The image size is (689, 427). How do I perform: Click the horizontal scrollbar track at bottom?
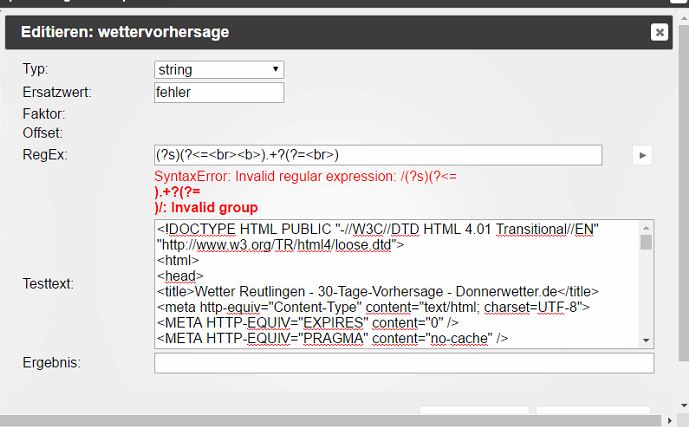(x=330, y=421)
